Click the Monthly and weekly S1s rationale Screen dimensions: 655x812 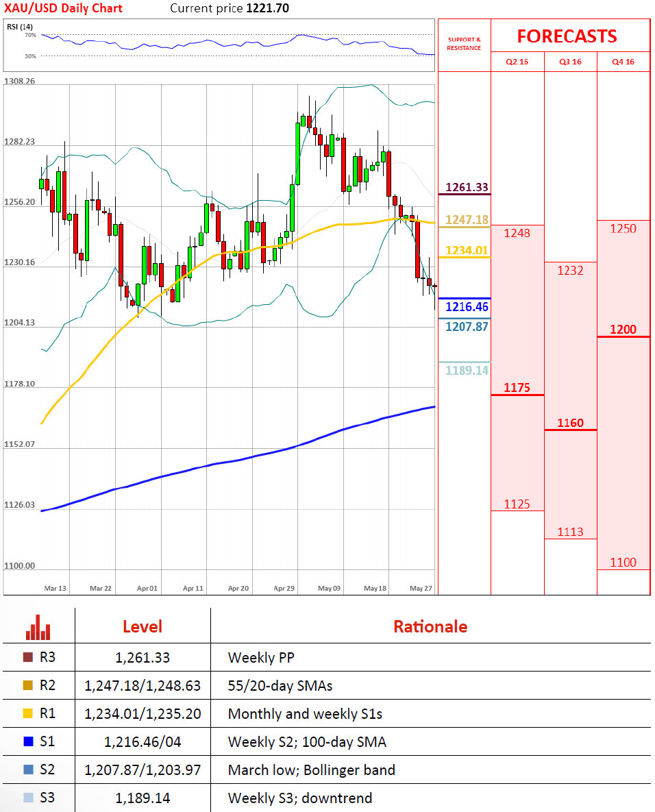[305, 713]
